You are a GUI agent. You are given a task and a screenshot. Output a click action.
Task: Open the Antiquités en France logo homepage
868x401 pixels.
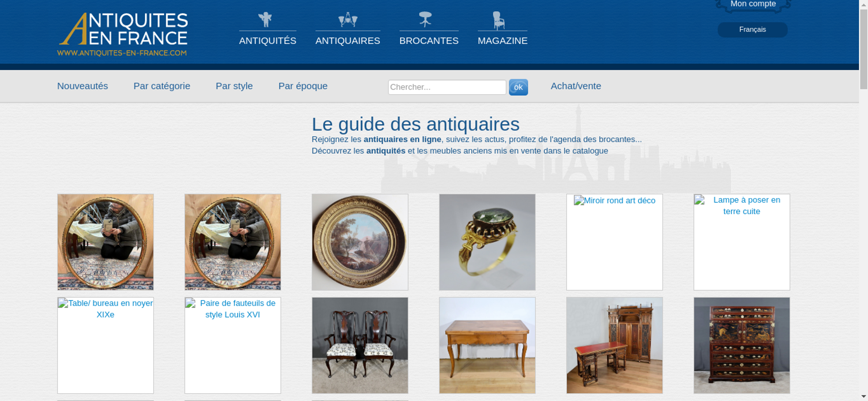pyautogui.click(x=123, y=34)
